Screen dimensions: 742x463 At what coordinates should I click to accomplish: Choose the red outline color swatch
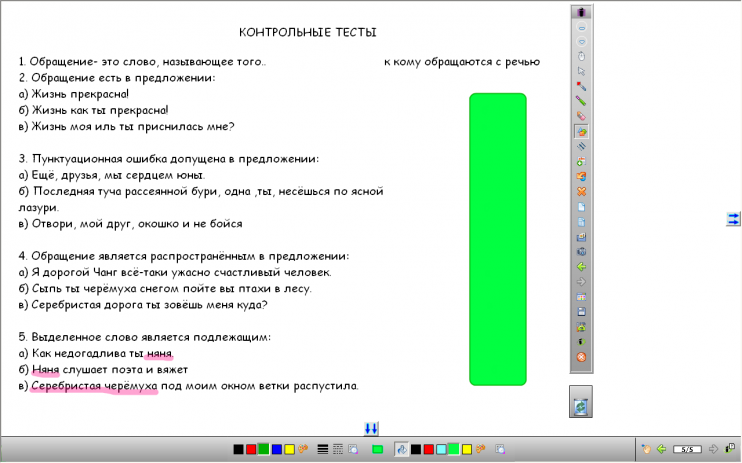pos(251,450)
